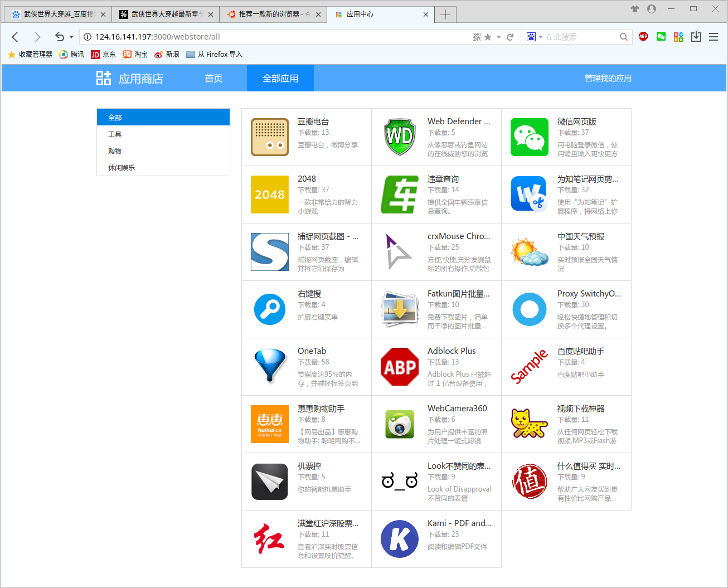Viewport: 728px width, 588px height.
Task: Open the 机票控 paper plane icon
Action: coord(270,482)
